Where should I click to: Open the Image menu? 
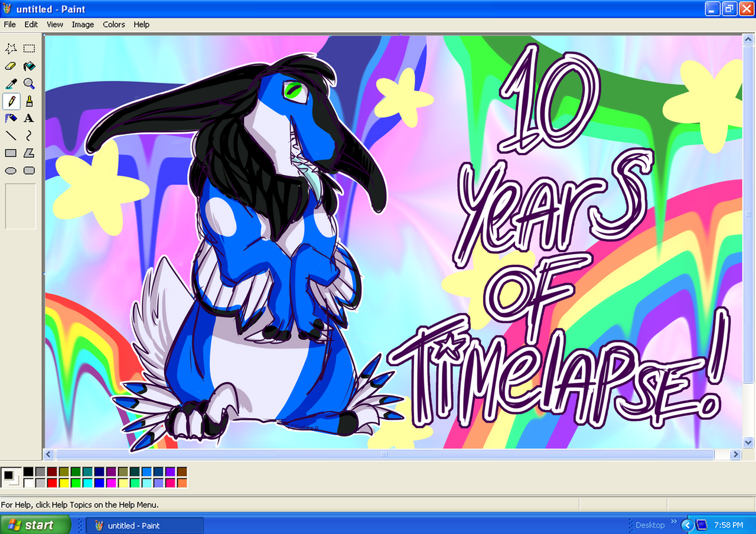click(x=83, y=24)
